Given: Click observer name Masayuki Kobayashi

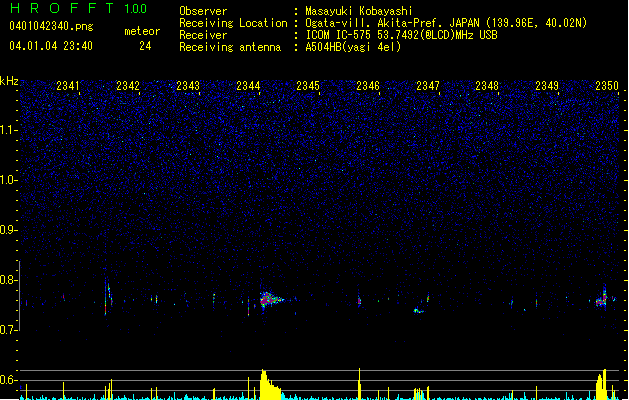Looking at the screenshot, I should pos(359,11).
